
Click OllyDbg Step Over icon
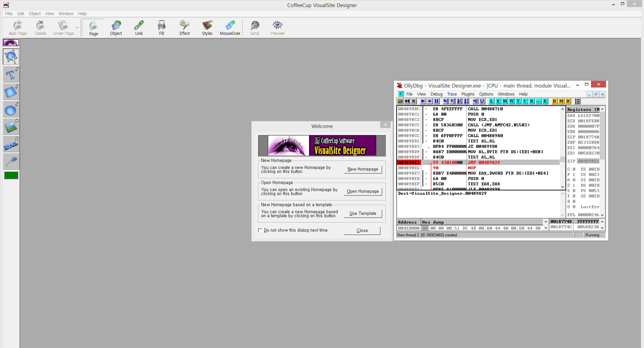[x=453, y=101]
